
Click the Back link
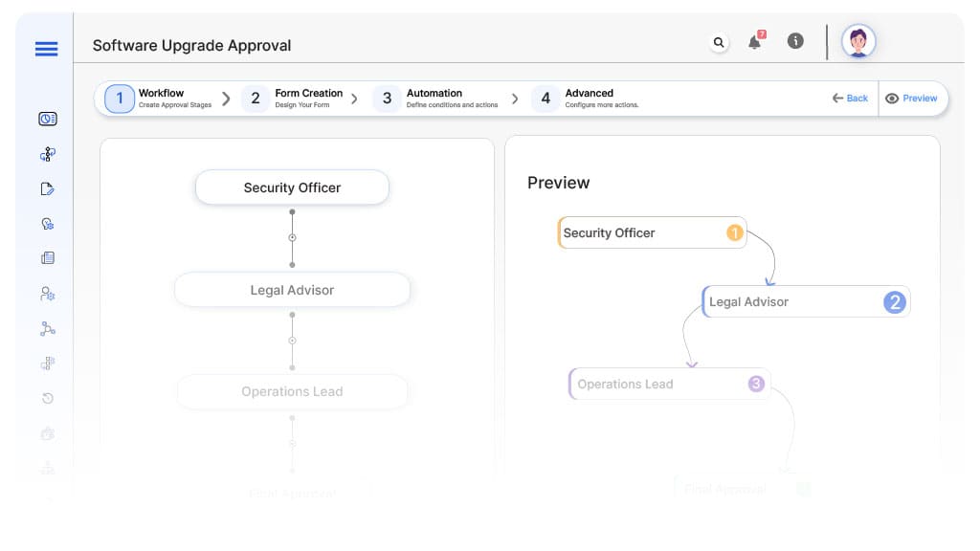[850, 99]
